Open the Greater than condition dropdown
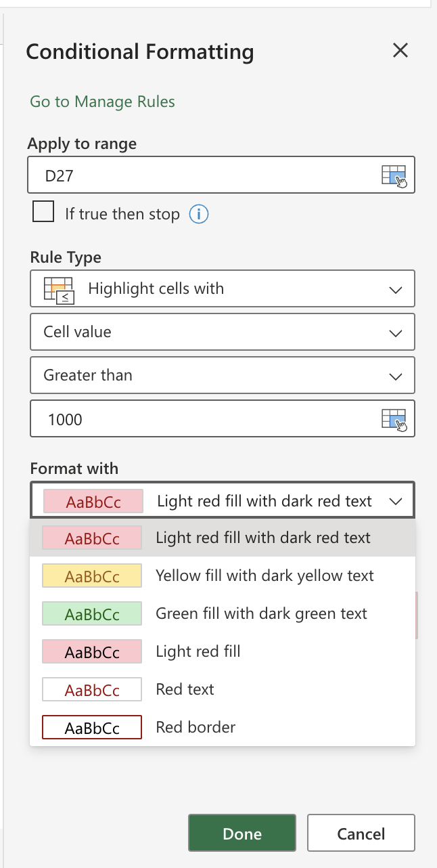 395,376
